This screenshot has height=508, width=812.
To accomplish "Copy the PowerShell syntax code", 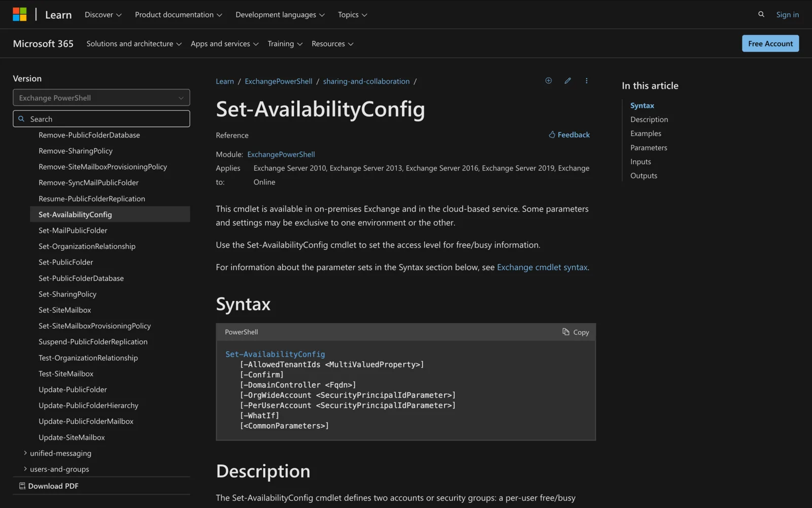I will pyautogui.click(x=576, y=332).
